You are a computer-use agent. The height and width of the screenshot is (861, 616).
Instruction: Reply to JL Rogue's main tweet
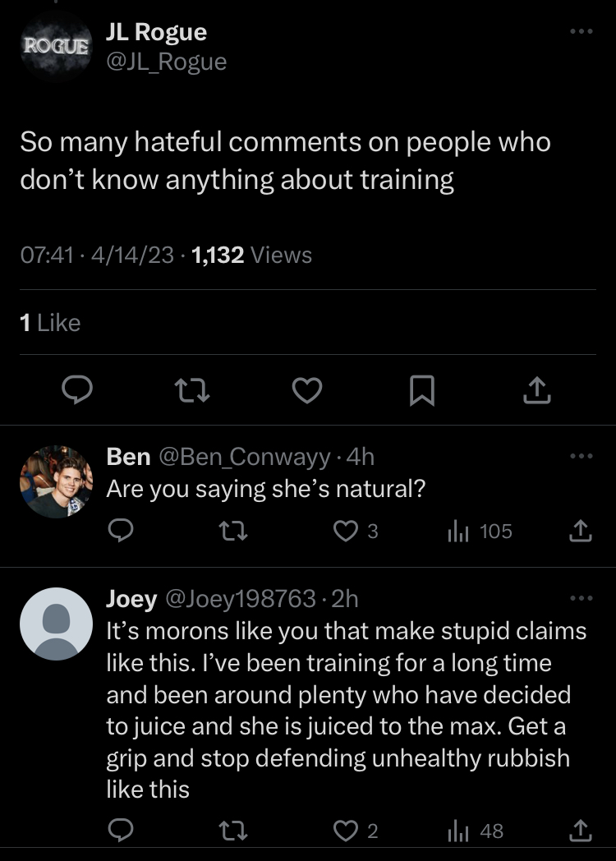(x=78, y=391)
